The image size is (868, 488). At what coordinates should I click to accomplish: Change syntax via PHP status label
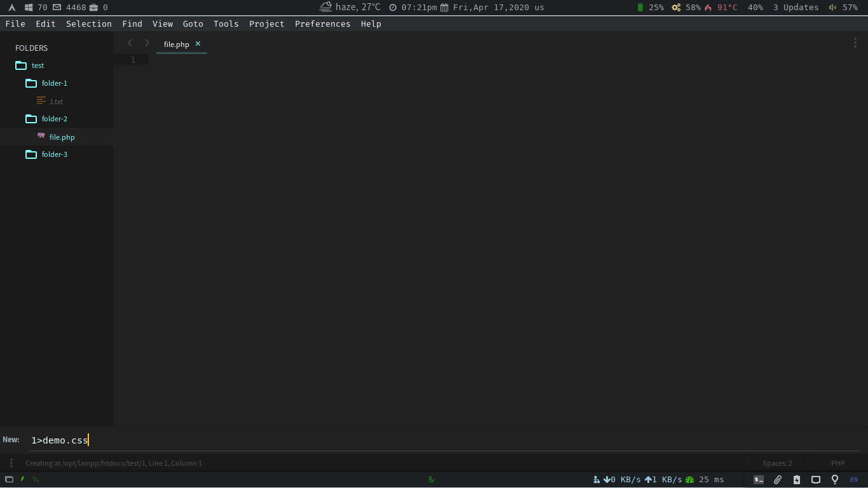[838, 463]
